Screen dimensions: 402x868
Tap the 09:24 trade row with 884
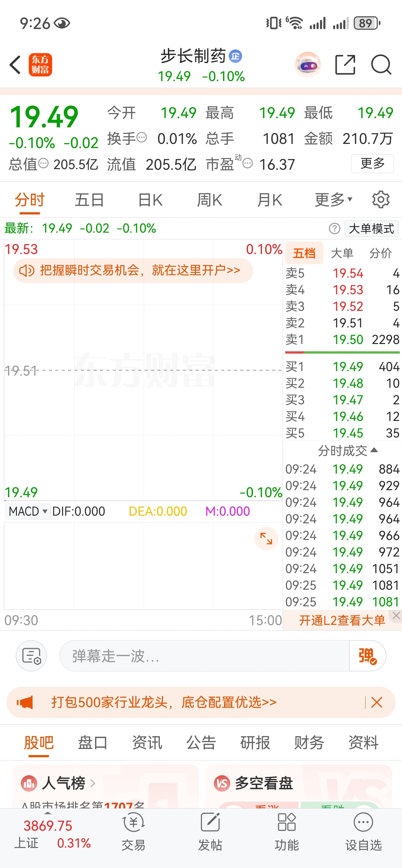[342, 469]
